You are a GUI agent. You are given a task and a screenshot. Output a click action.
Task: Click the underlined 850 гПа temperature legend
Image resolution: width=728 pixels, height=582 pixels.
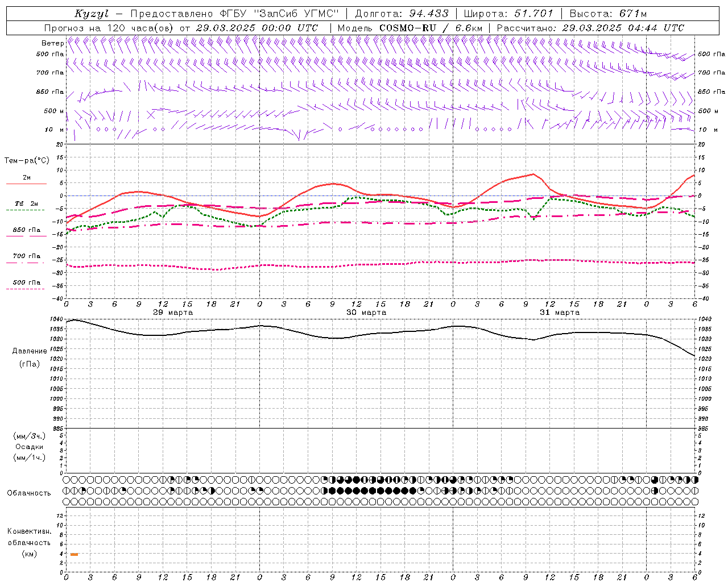27,230
